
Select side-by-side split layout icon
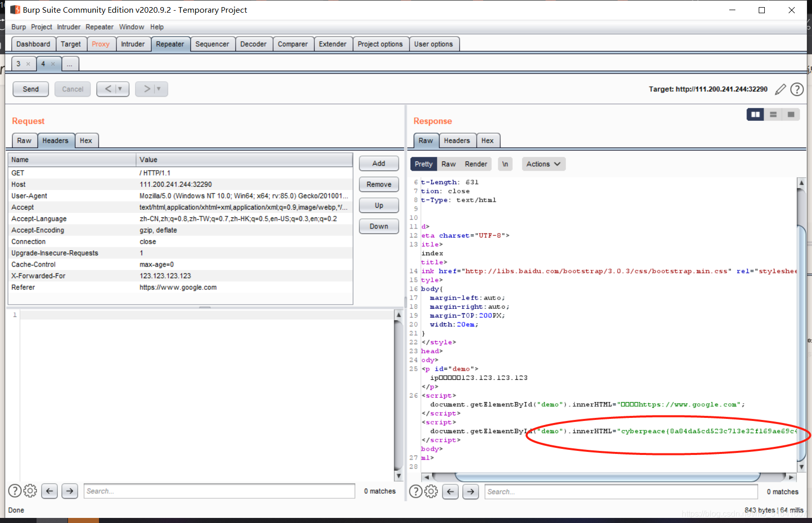pyautogui.click(x=755, y=114)
